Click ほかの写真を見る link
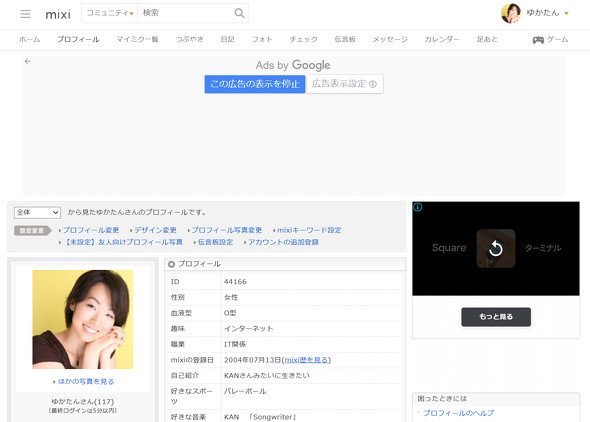This screenshot has height=422, width=590. tap(86, 381)
